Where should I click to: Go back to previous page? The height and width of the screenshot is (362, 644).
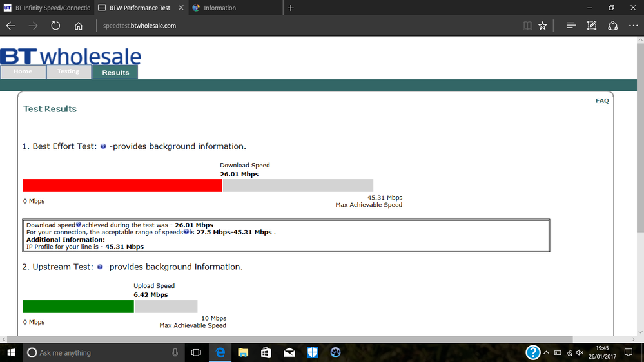tap(11, 26)
